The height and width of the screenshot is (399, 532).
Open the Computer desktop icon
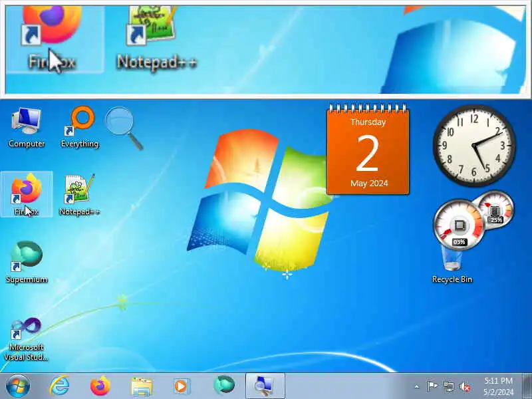27,127
